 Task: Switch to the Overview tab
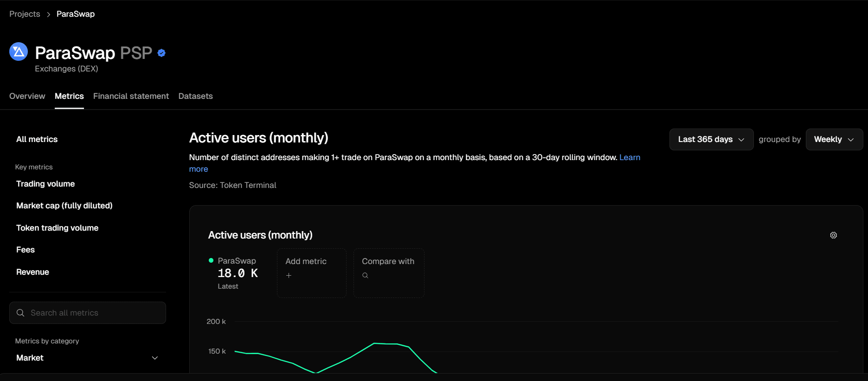(27, 96)
